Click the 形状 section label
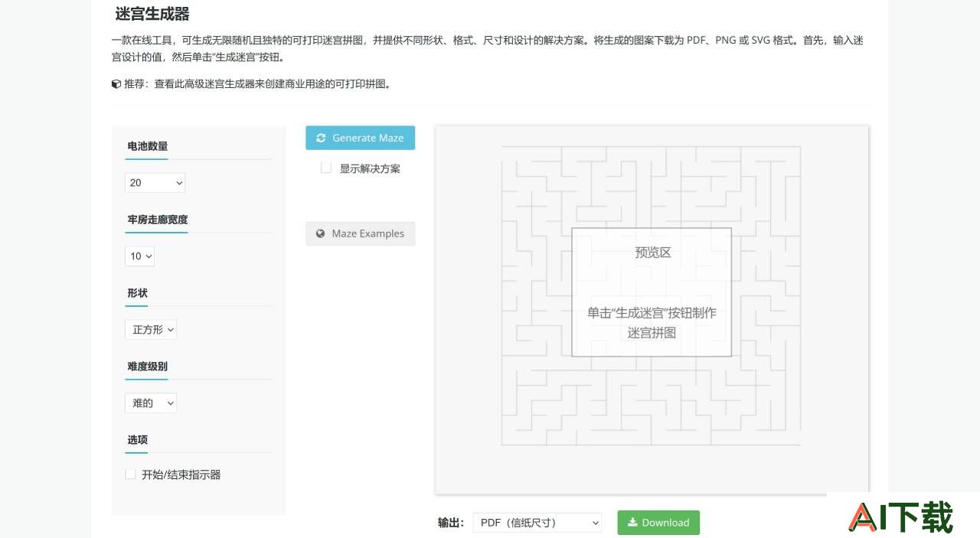The height and width of the screenshot is (538, 980). (x=138, y=293)
